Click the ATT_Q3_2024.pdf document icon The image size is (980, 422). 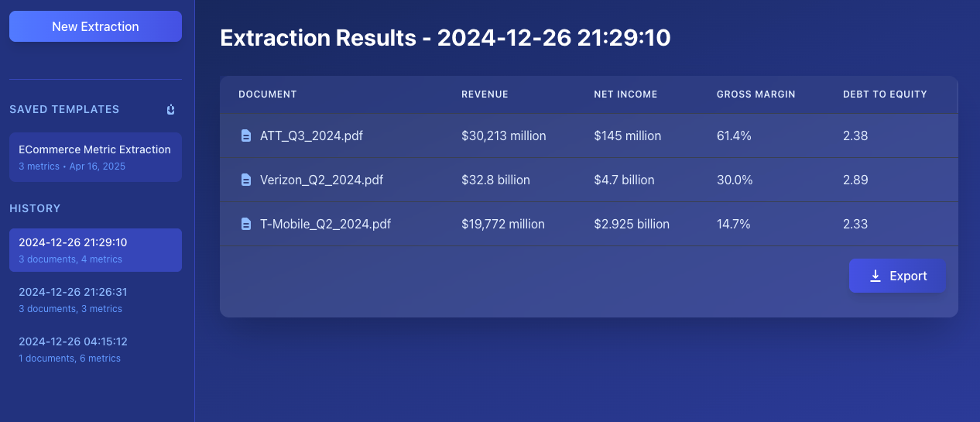246,136
